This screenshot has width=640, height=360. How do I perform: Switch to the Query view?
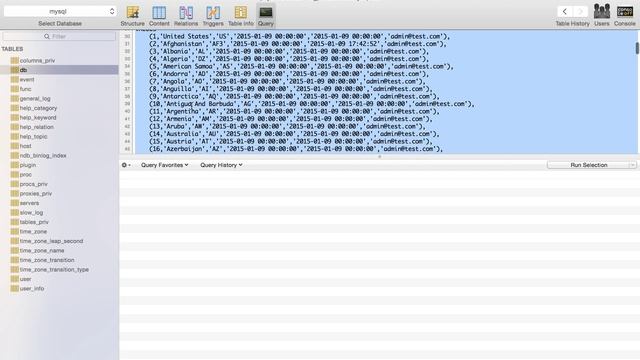click(x=266, y=16)
